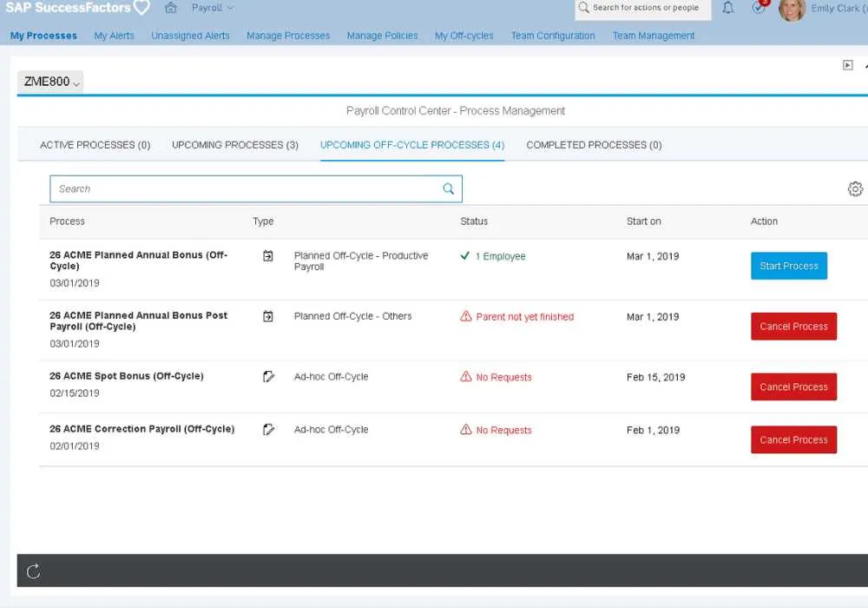Image resolution: width=868 pixels, height=608 pixels.
Task: Expand the ZME800 system selector
Action: click(x=51, y=82)
